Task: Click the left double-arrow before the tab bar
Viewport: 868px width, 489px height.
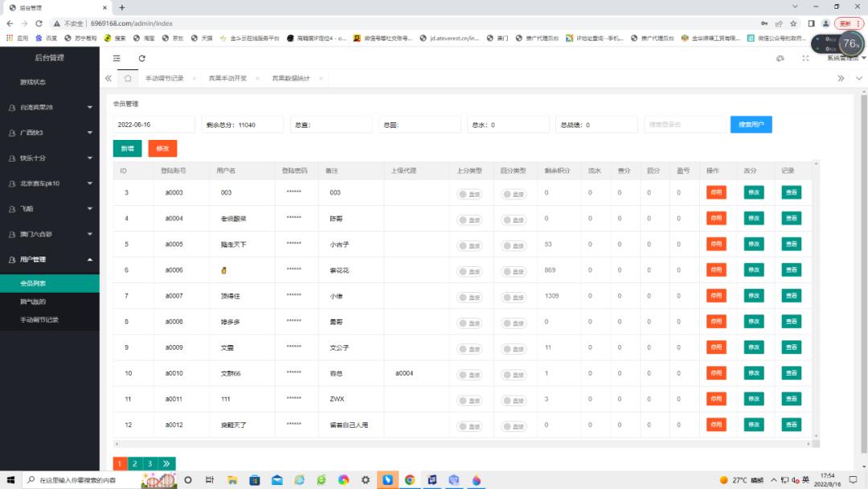Action: pyautogui.click(x=108, y=79)
